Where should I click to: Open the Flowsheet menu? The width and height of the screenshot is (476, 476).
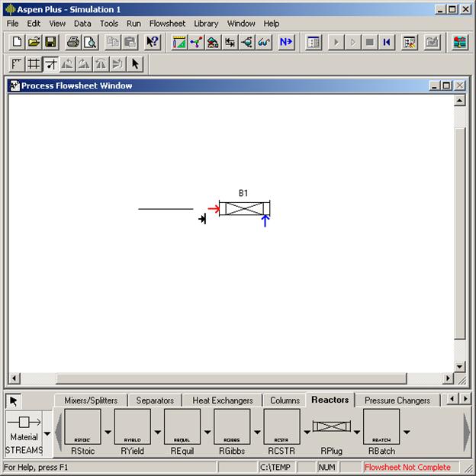coord(166,24)
